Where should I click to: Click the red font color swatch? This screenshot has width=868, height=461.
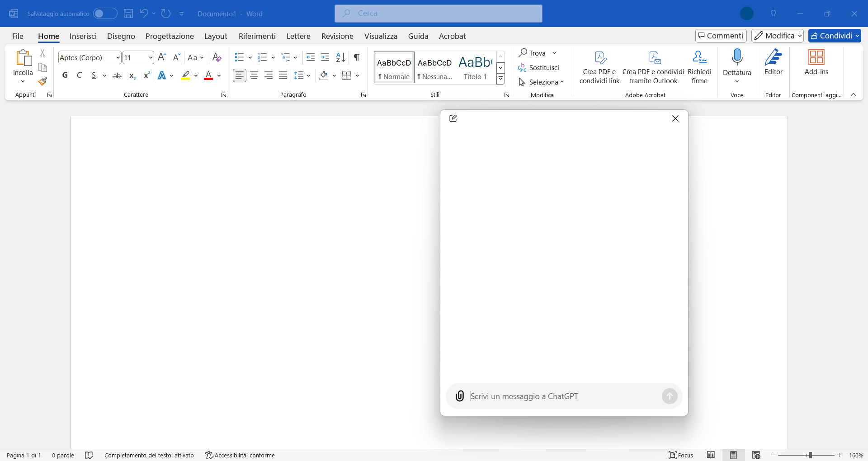pyautogui.click(x=208, y=75)
